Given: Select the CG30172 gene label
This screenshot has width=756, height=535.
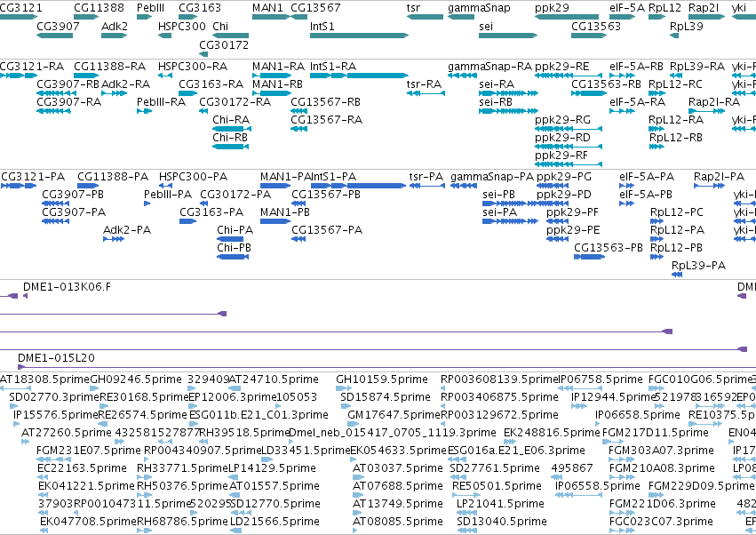Looking at the screenshot, I should coord(224,44).
